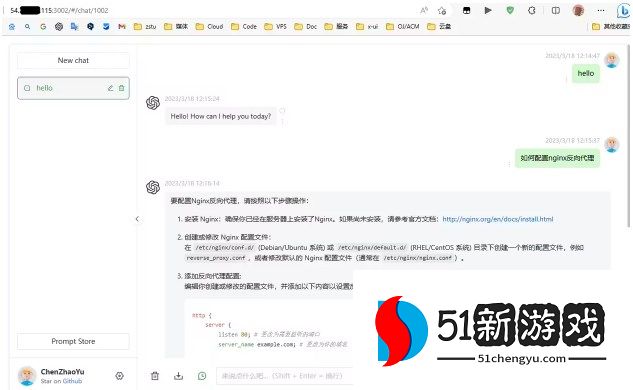Expand the VPS bookmark folder
The height and width of the screenshot is (390, 633).
click(x=275, y=27)
